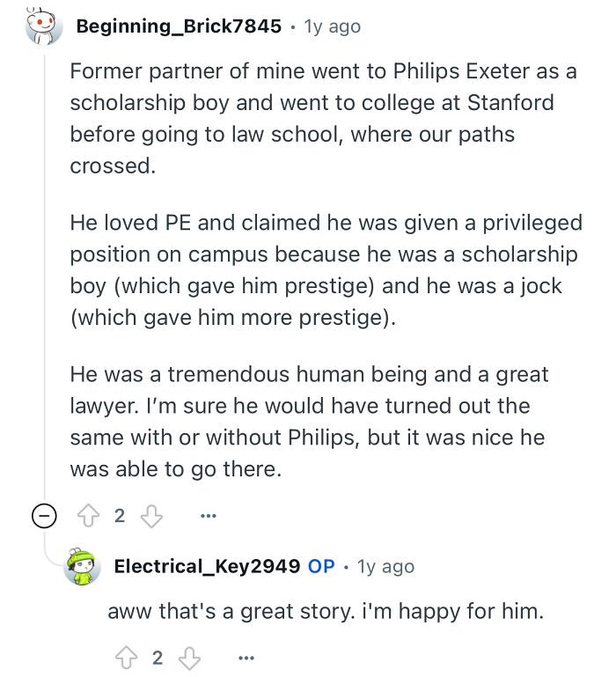Viewport: 616px width, 677px height.
Task: Open more options on Electrical_Key2949's reply
Action: pyautogui.click(x=246, y=657)
